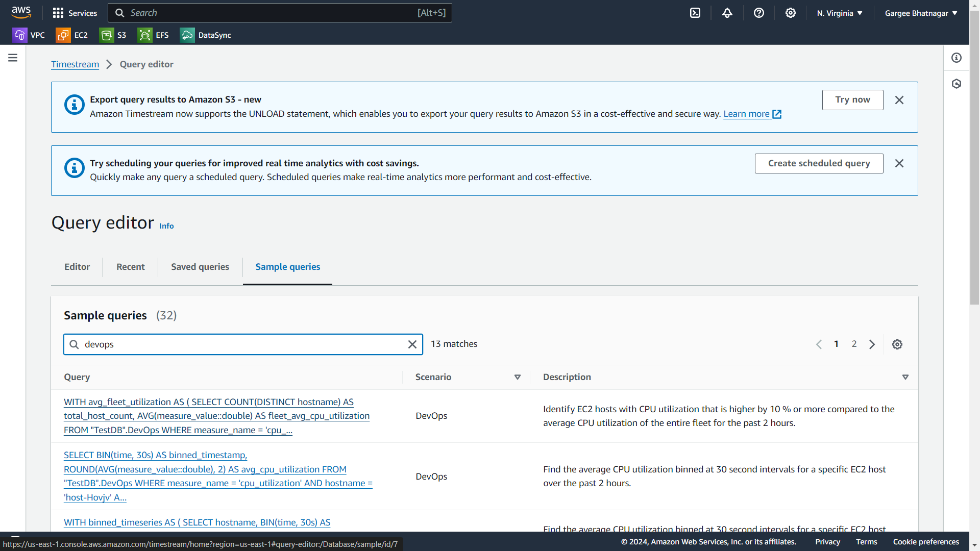
Task: Clear the devops search filter
Action: click(x=412, y=344)
